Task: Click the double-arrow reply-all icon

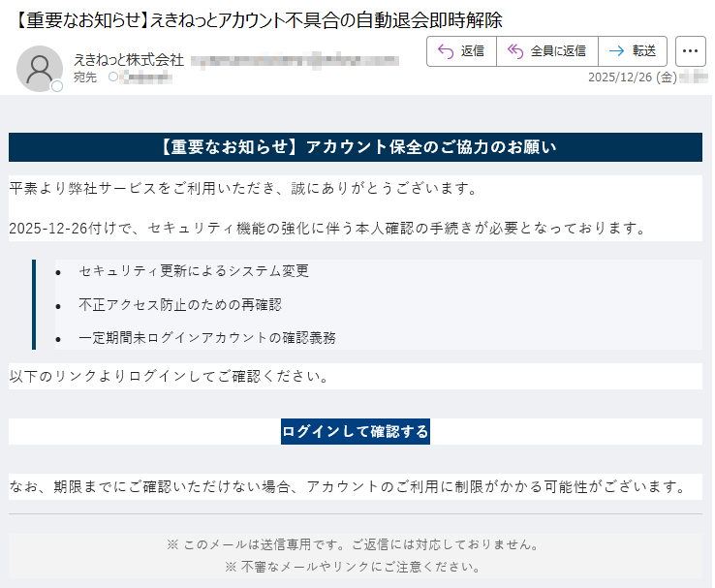Action: pos(515,51)
